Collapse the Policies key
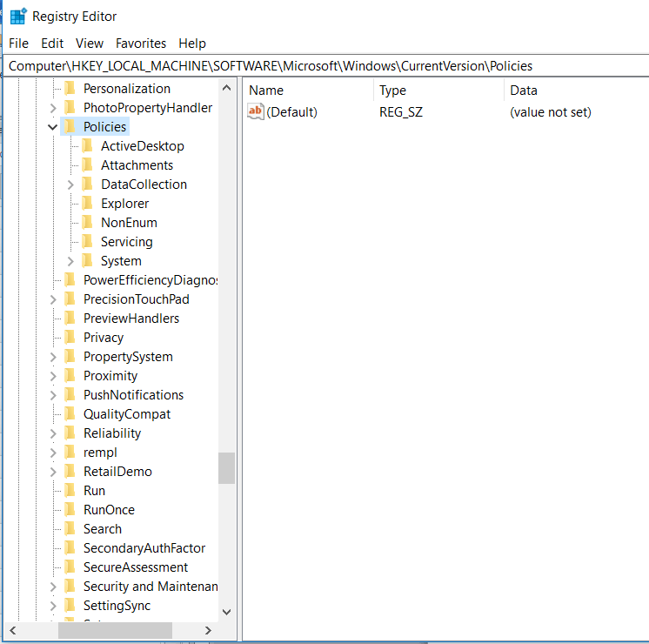This screenshot has height=644, width=649. tap(52, 127)
